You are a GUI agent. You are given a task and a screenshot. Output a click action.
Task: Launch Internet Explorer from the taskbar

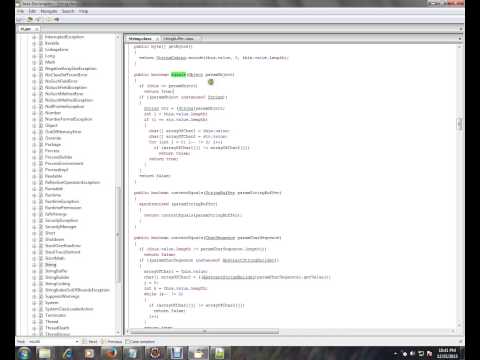point(67,353)
